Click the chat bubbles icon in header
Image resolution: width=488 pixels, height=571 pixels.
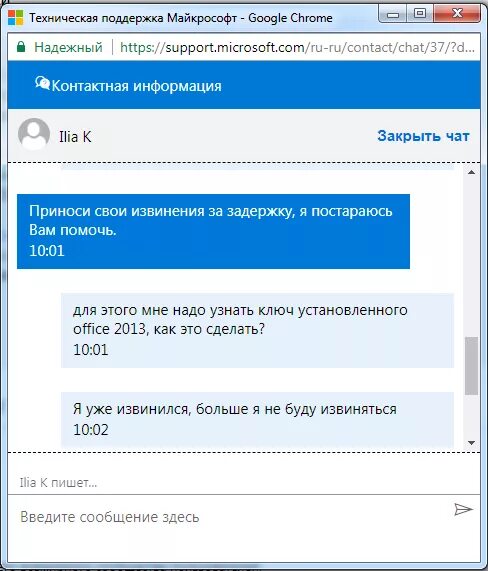42,84
